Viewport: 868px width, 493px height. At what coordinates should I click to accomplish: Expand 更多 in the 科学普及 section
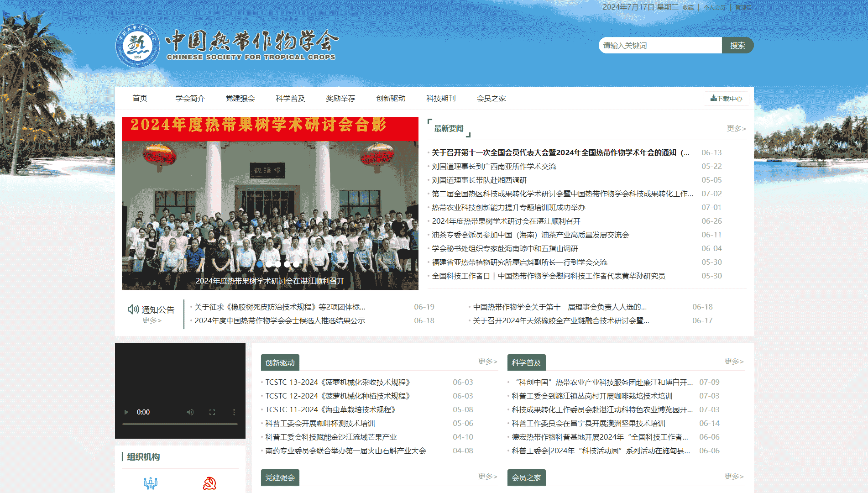734,362
